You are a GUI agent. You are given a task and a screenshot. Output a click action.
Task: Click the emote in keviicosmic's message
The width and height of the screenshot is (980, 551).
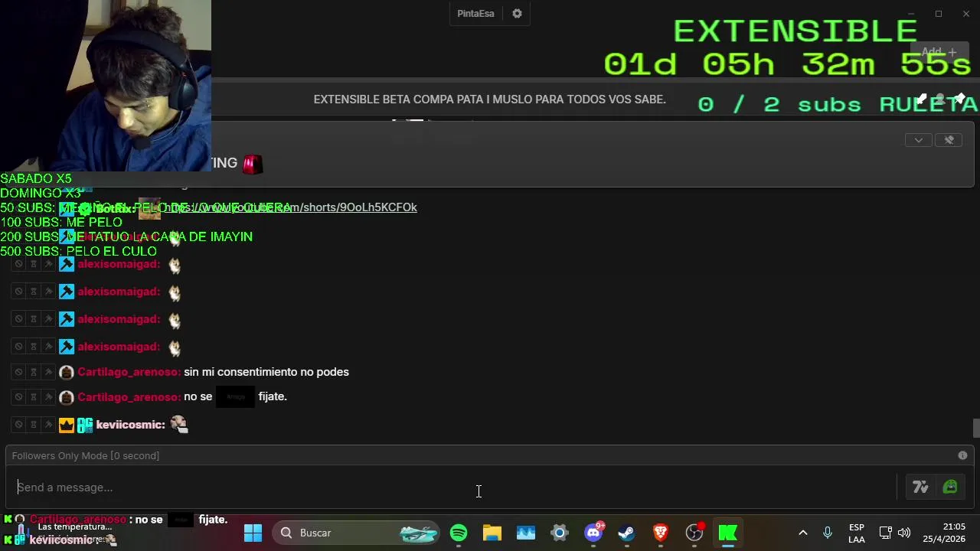(179, 424)
